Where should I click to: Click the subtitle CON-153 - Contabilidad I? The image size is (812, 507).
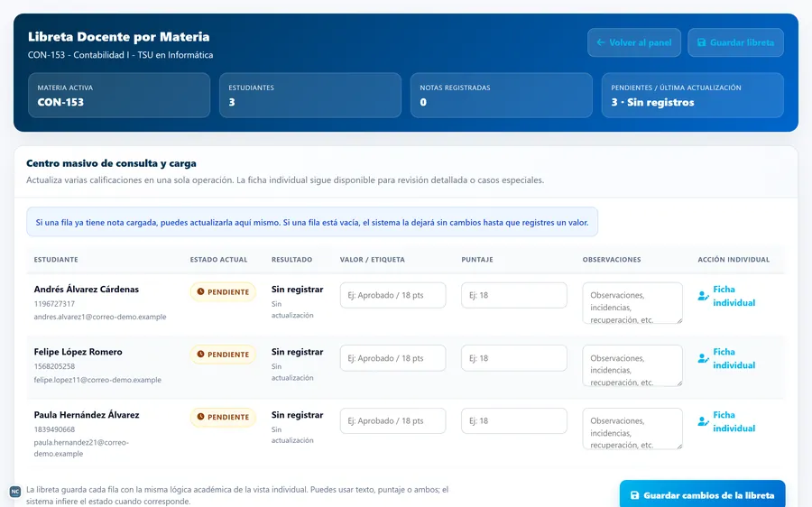point(120,55)
